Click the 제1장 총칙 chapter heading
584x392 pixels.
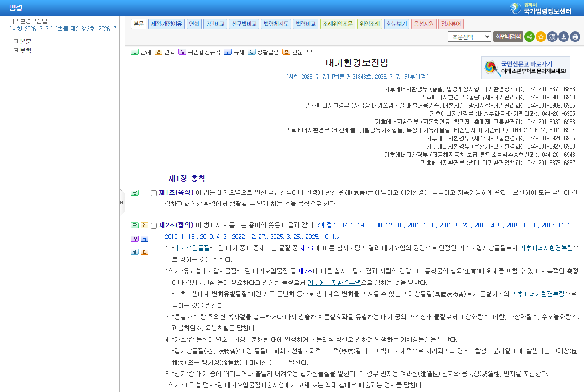click(187, 179)
